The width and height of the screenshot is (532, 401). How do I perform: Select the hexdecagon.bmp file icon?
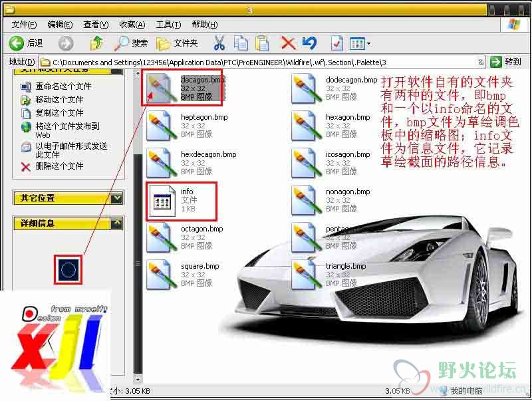[x=162, y=163]
